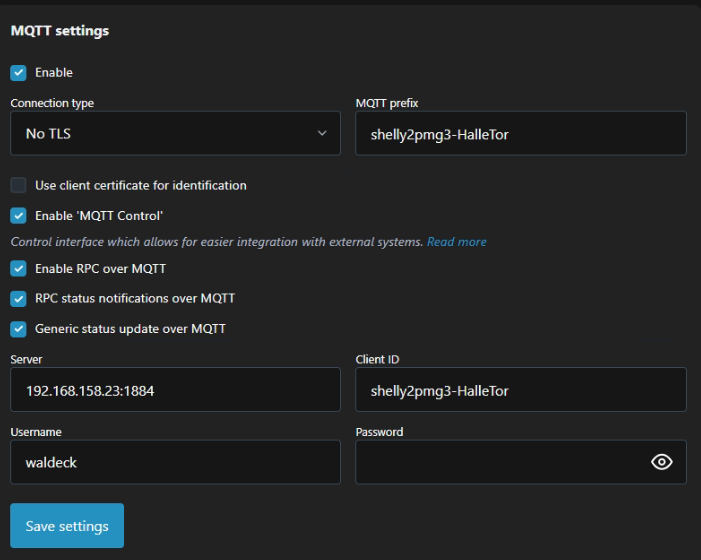
Task: Click the MQTT settings heading
Action: (60, 31)
